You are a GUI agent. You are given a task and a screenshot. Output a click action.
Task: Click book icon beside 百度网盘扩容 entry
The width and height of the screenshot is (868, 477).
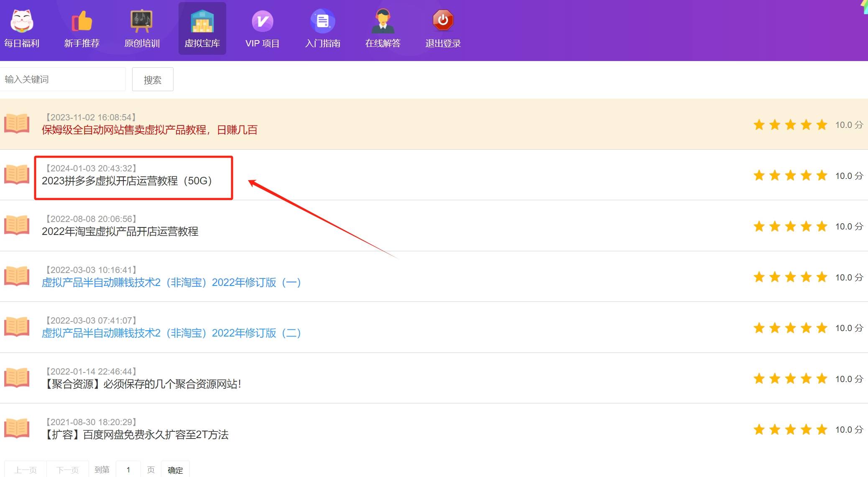[x=17, y=429]
